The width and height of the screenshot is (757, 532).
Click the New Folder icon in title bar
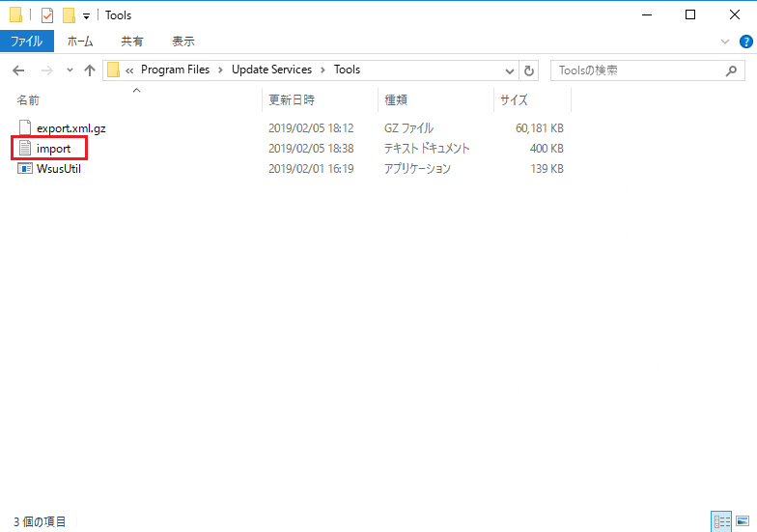pos(69,15)
